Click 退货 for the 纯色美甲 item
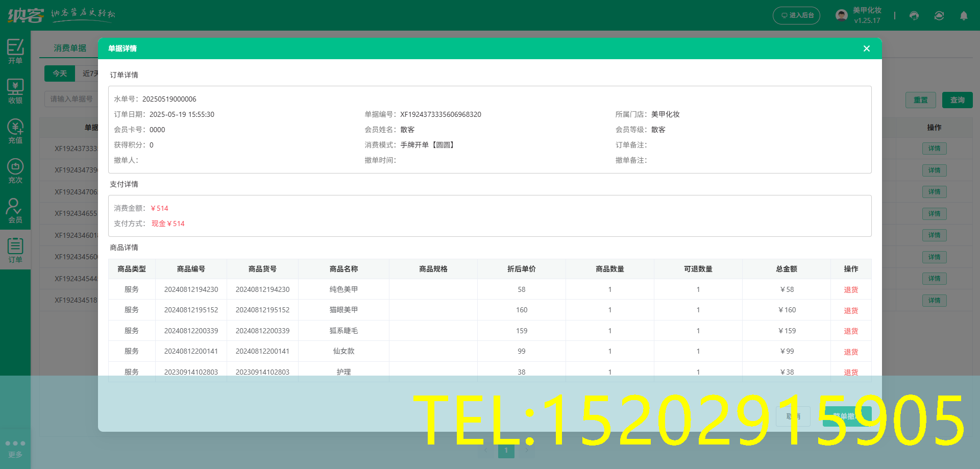Image resolution: width=980 pixels, height=469 pixels. [850, 289]
